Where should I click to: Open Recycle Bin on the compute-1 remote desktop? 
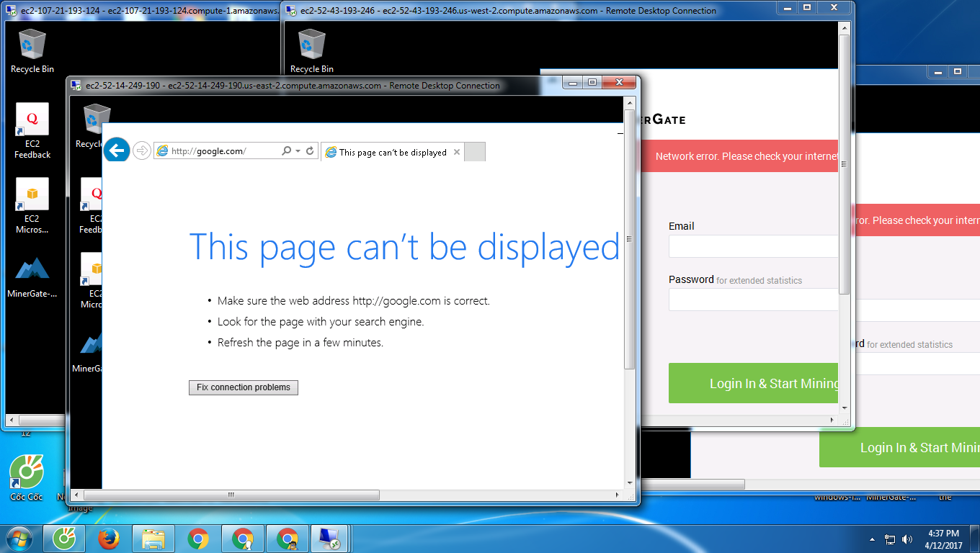click(32, 50)
